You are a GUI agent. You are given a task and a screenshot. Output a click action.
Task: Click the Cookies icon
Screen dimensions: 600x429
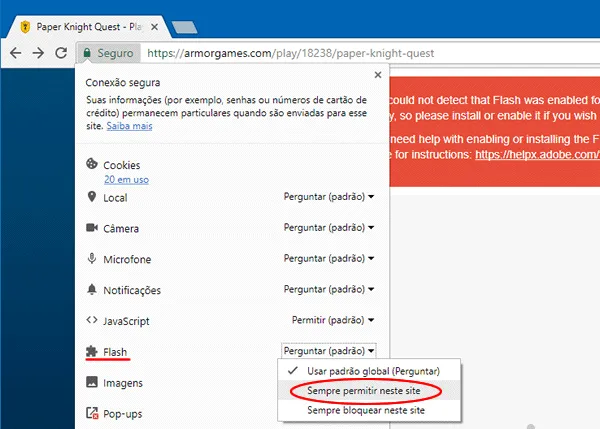pos(92,164)
